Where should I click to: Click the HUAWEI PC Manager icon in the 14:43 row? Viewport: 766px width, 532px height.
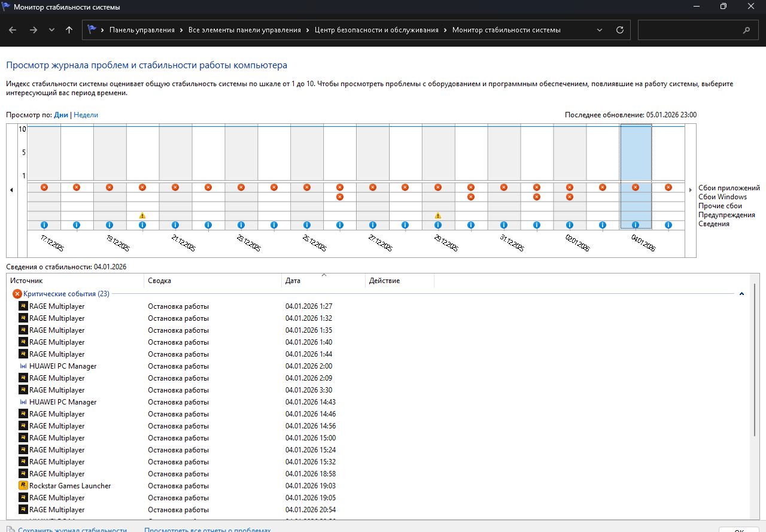click(23, 402)
